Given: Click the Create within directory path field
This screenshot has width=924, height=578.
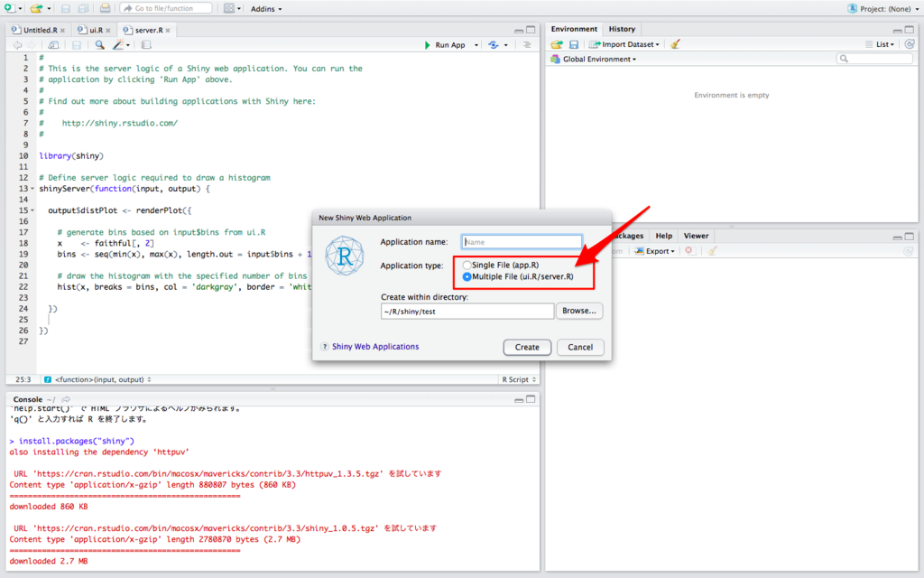Looking at the screenshot, I should pos(467,312).
